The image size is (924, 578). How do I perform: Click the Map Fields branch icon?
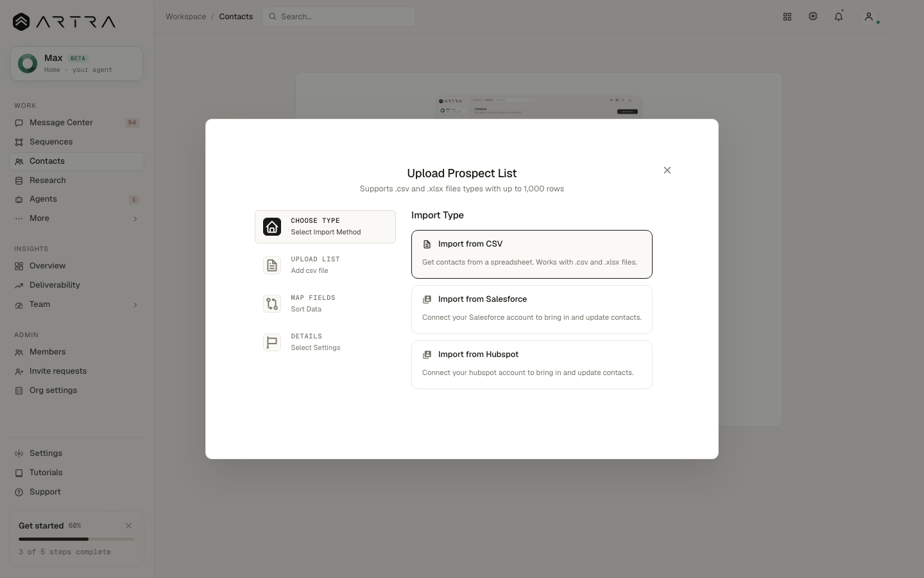(272, 304)
